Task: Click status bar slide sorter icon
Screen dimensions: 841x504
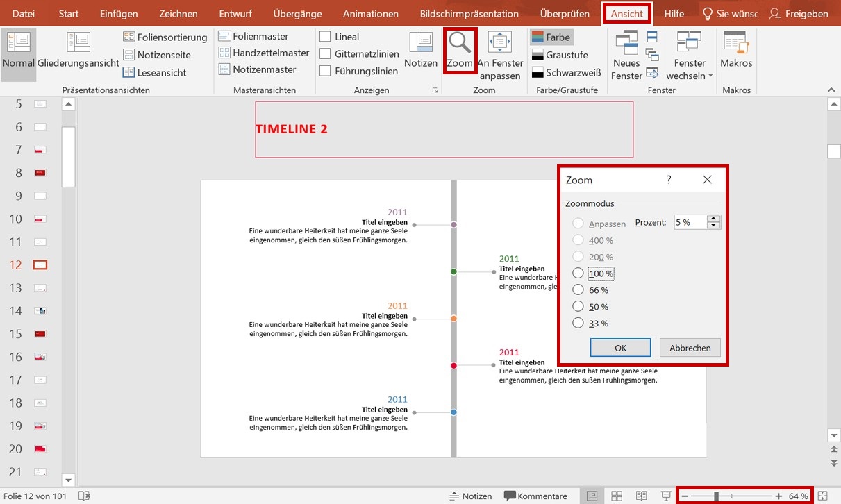Action: pyautogui.click(x=617, y=496)
